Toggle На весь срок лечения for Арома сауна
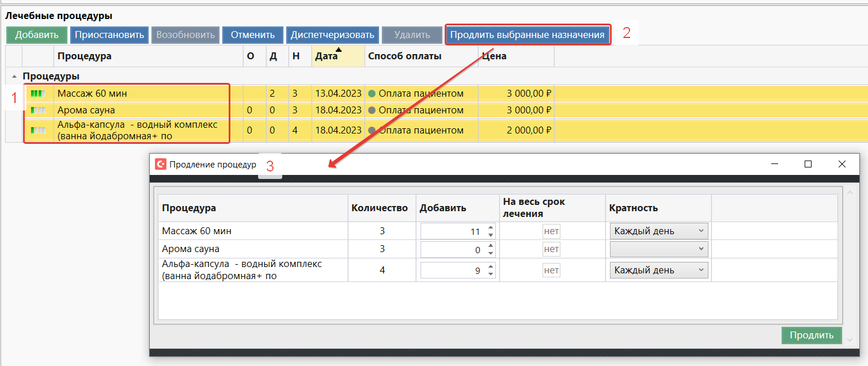The image size is (868, 366). click(551, 249)
